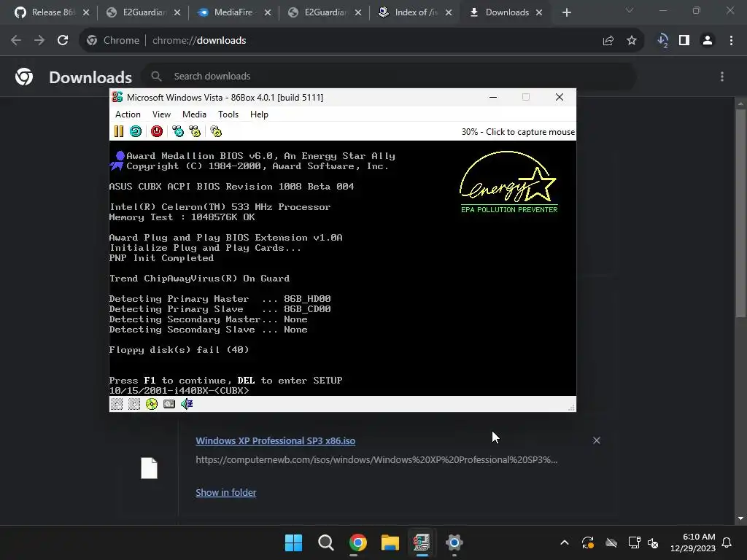Open File Explorer from the taskbar
Screen dimensions: 747x560
click(x=390, y=542)
